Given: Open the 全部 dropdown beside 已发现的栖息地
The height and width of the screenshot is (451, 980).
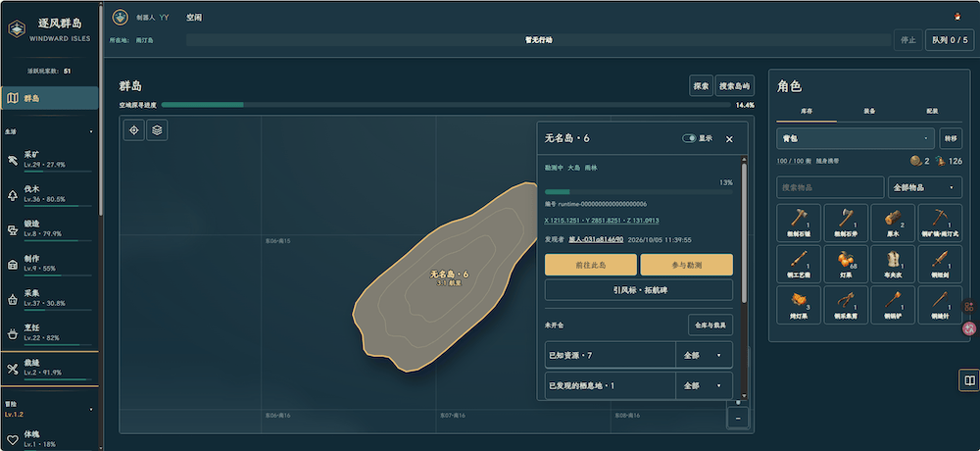Looking at the screenshot, I should [705, 386].
